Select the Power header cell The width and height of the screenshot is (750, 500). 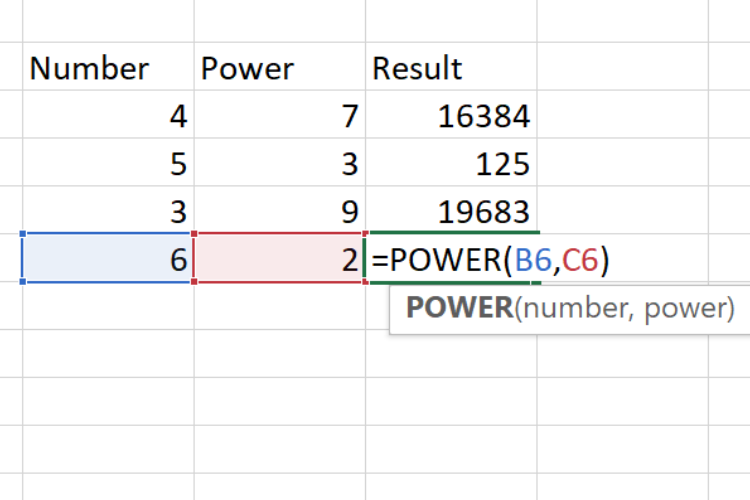click(x=280, y=67)
